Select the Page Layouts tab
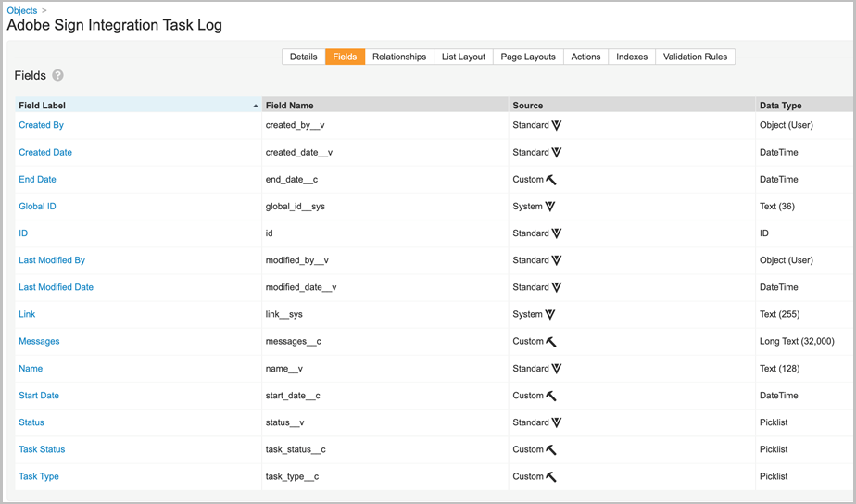This screenshot has height=504, width=856. (528, 57)
